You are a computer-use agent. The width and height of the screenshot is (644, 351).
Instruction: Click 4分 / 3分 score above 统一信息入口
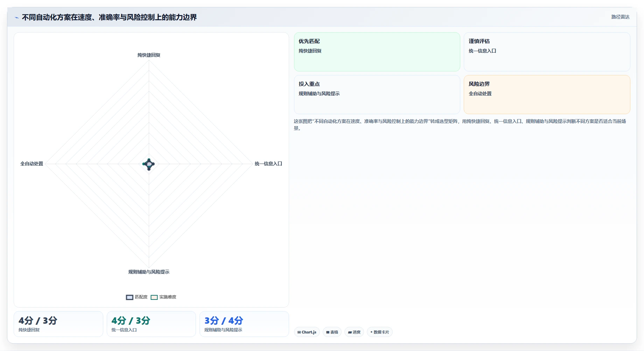(x=131, y=321)
